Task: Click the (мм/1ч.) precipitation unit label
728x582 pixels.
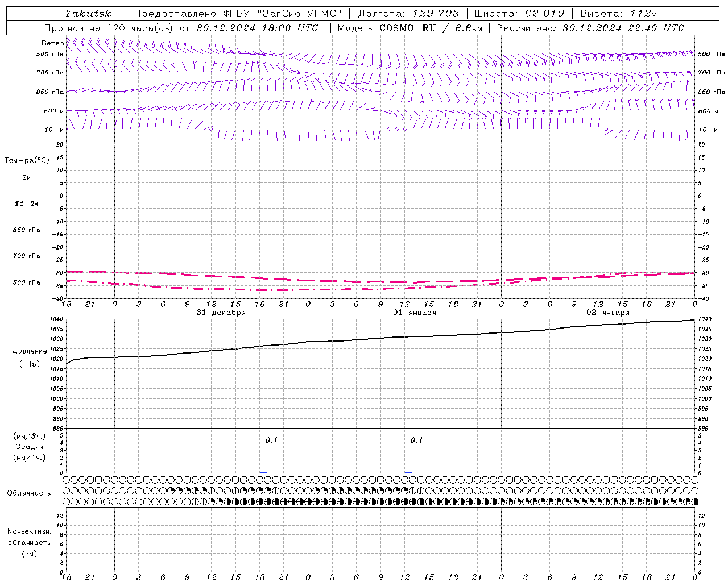Action: (x=30, y=458)
